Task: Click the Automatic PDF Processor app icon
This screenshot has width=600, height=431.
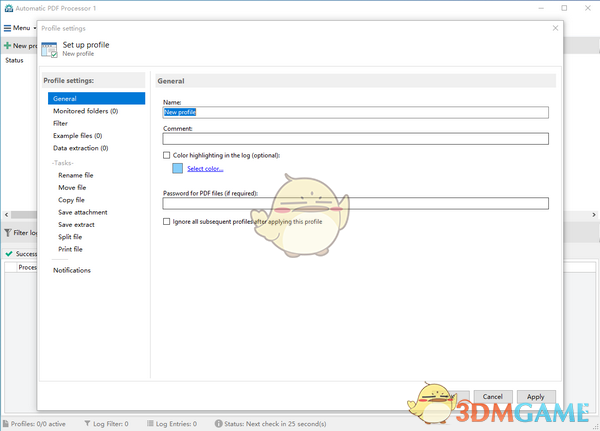Action: [x=8, y=8]
